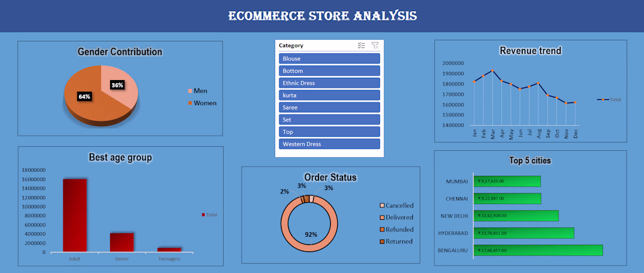Click the HYDERABAD city label
Viewport: 644px width, 273px height.
pos(453,233)
